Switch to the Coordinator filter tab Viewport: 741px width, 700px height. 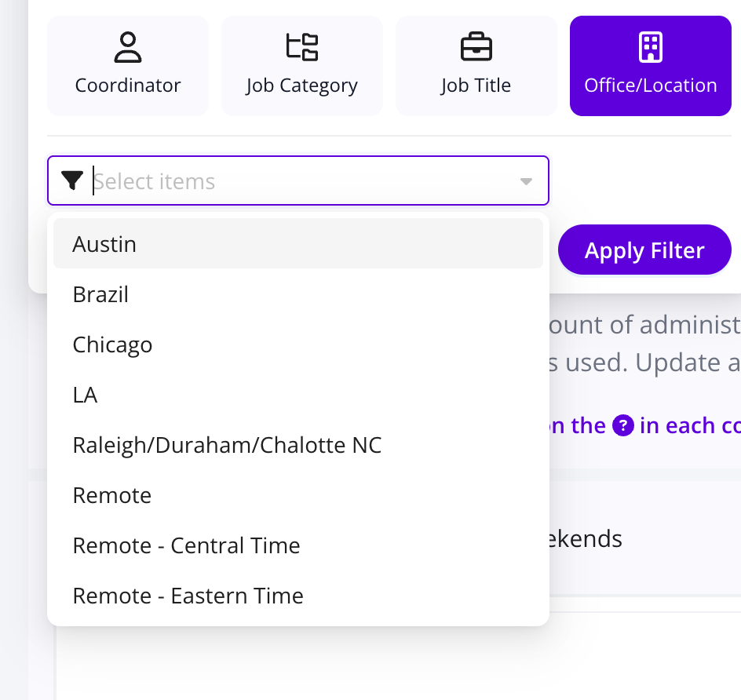pyautogui.click(x=128, y=66)
